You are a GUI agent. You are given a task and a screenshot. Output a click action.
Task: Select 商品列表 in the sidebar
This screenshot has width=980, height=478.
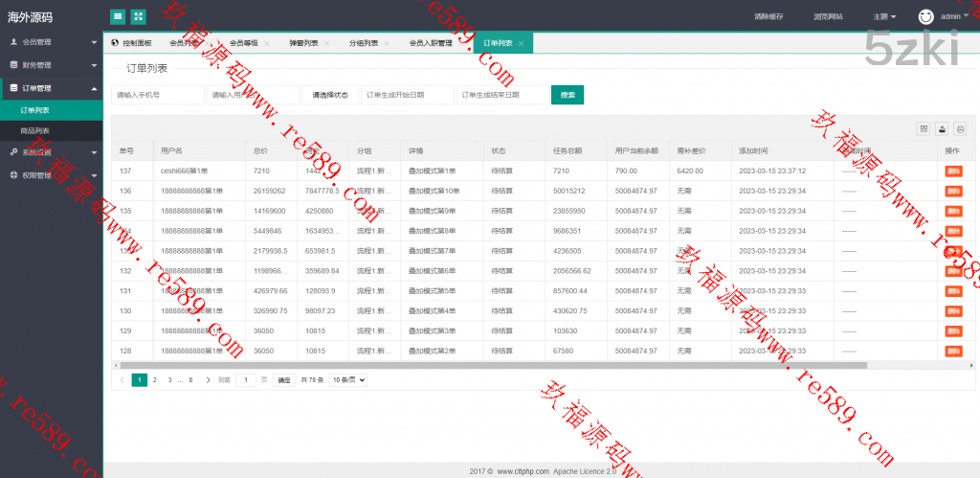(x=35, y=130)
